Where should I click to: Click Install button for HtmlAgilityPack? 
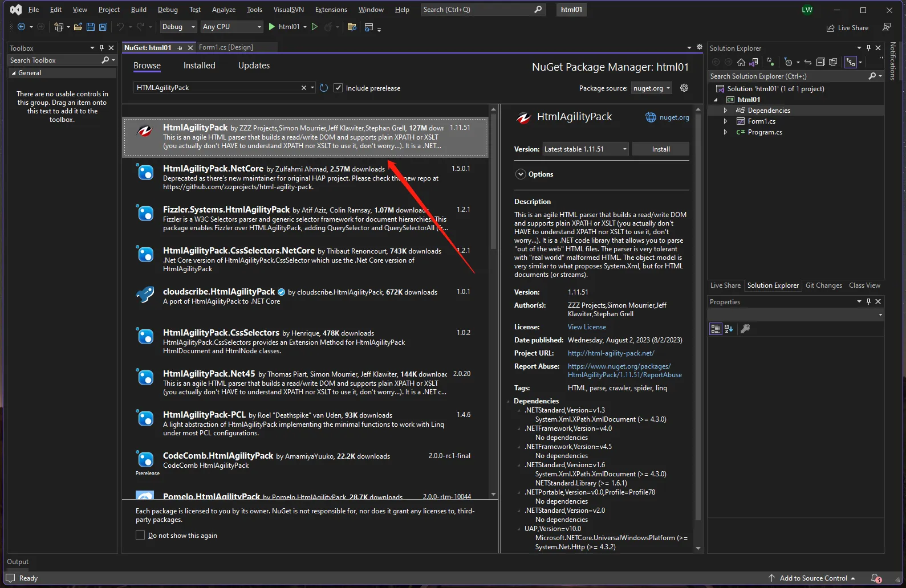[661, 149]
